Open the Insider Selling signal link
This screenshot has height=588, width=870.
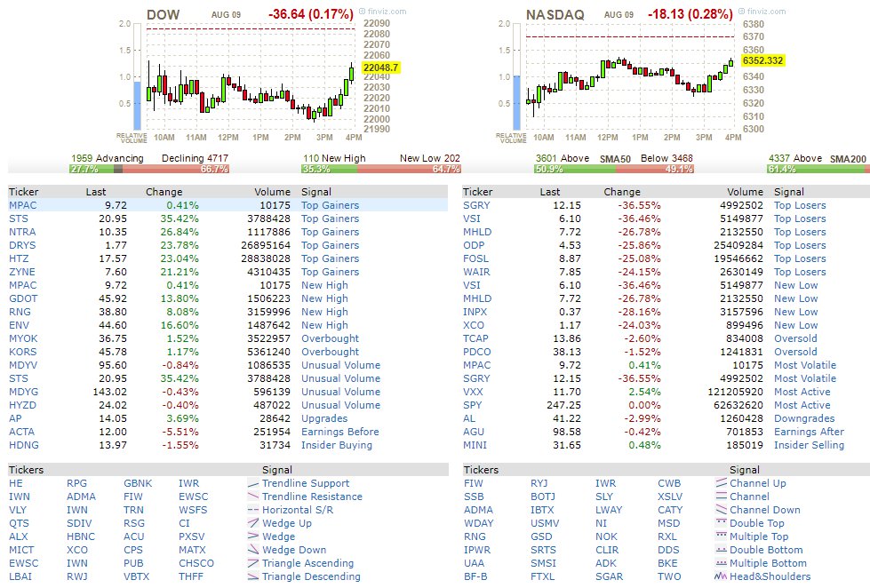pos(809,445)
